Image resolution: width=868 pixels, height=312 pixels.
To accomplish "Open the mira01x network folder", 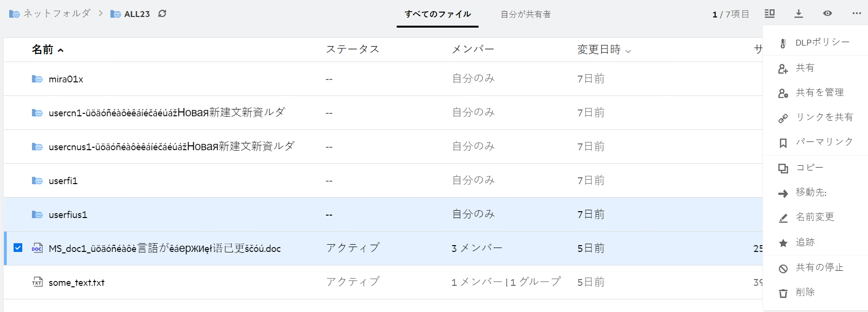I will tap(66, 79).
